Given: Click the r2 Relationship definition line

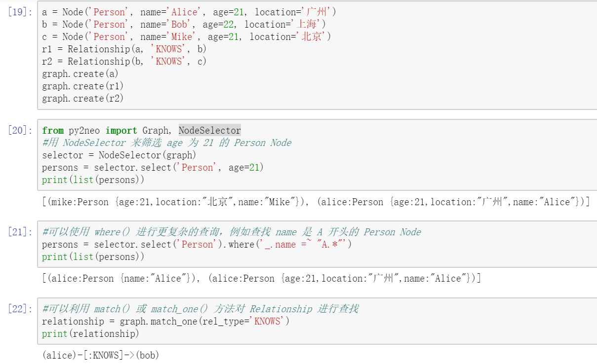Looking at the screenshot, I should point(124,62).
